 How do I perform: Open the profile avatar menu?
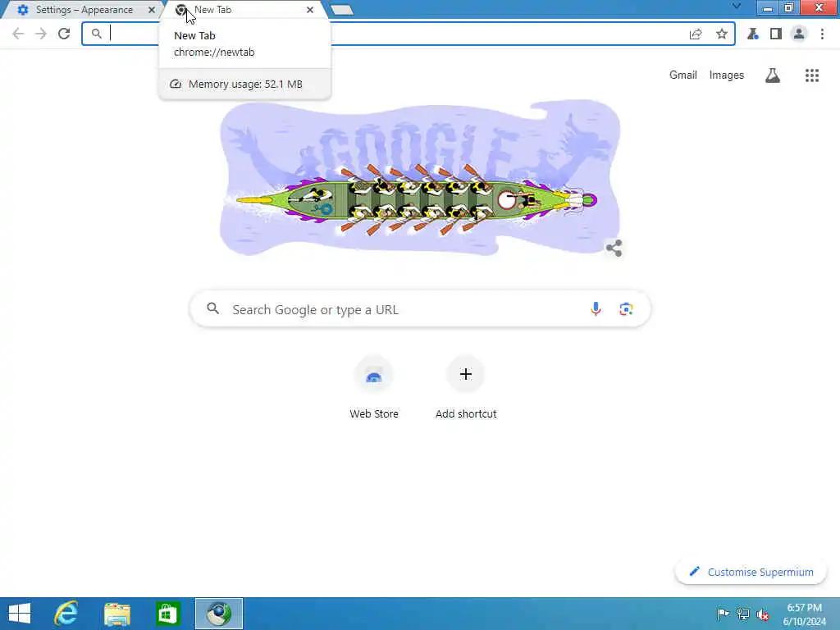tap(799, 34)
